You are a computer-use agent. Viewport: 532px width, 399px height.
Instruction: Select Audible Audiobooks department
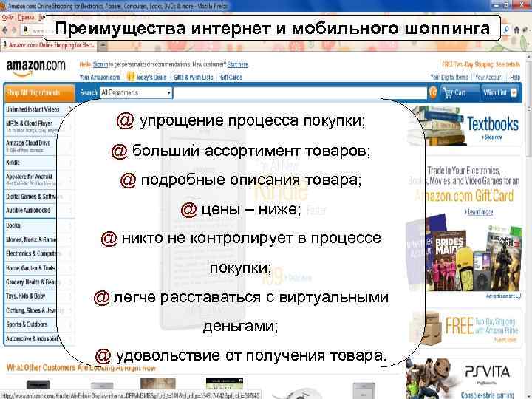click(x=28, y=211)
